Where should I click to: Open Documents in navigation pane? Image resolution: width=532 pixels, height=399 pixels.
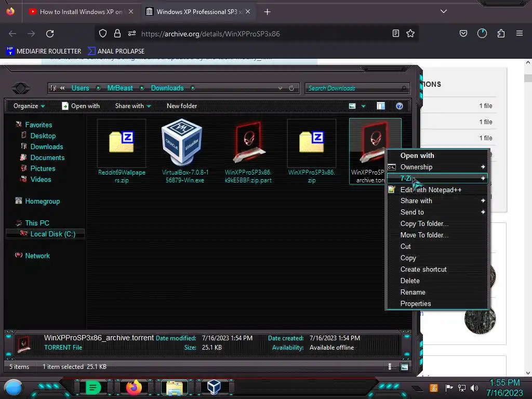click(47, 158)
